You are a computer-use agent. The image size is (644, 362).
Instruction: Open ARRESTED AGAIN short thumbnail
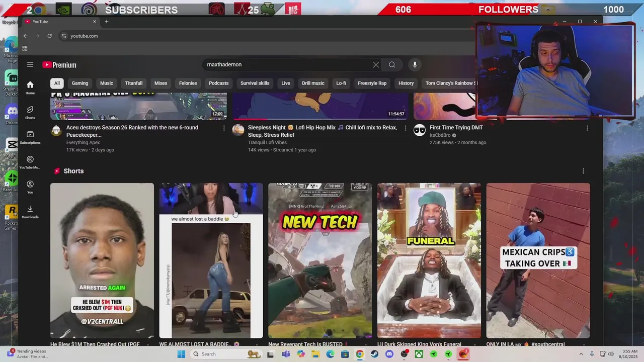[102, 260]
